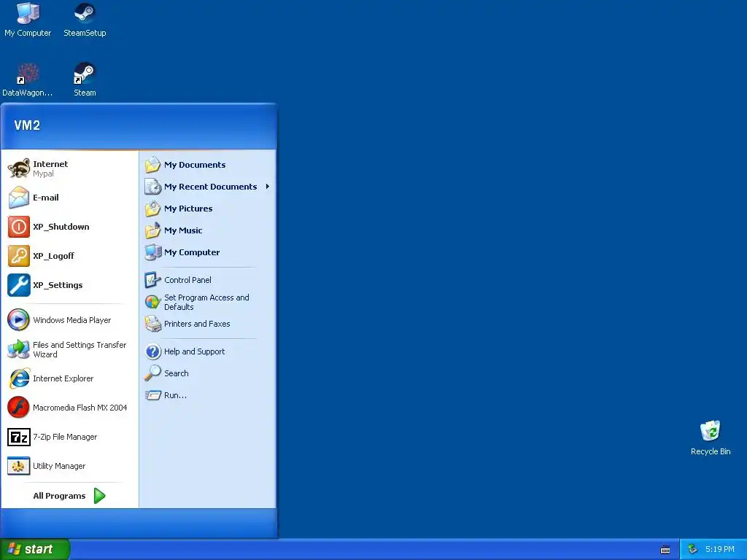Image resolution: width=747 pixels, height=560 pixels.
Task: Click the VM2 user name header
Action: (x=27, y=125)
